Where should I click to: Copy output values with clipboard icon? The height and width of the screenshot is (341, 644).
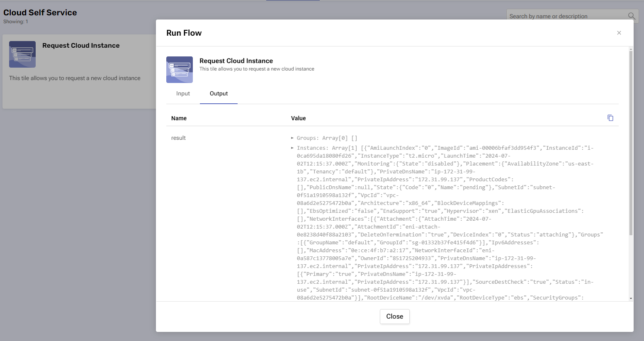coord(610,118)
